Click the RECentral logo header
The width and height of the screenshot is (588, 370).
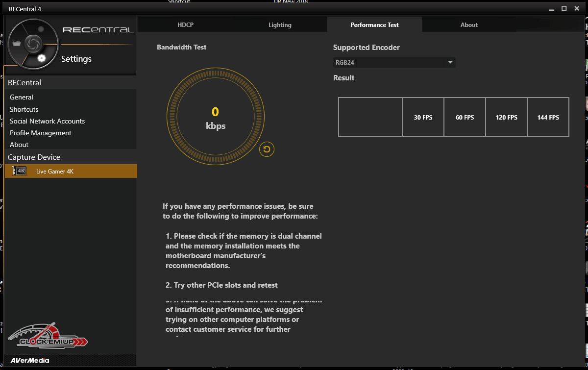(x=98, y=30)
